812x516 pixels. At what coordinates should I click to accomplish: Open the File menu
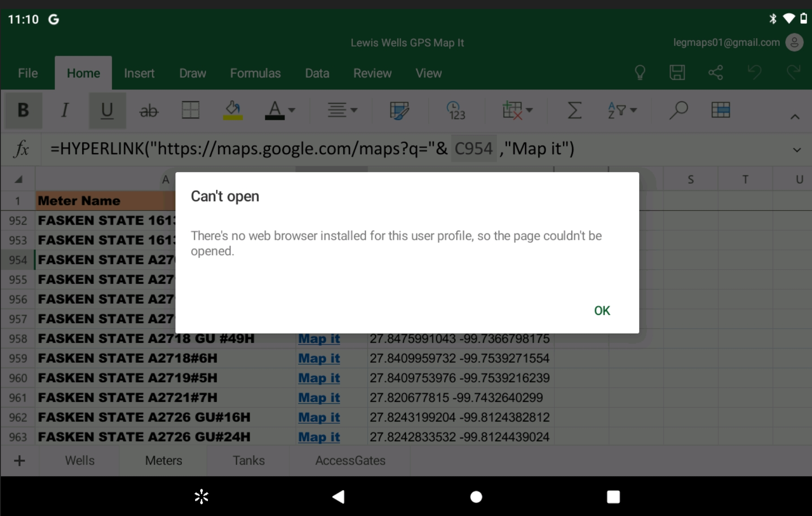[x=28, y=73]
